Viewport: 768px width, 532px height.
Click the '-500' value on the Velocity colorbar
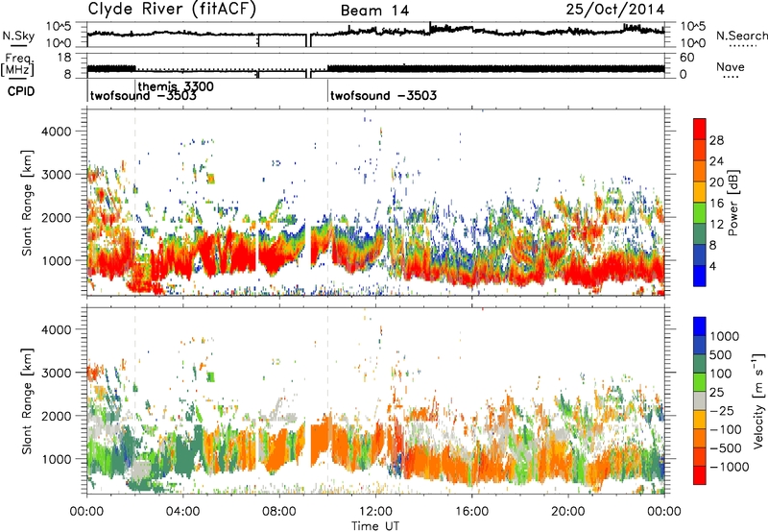pos(726,447)
